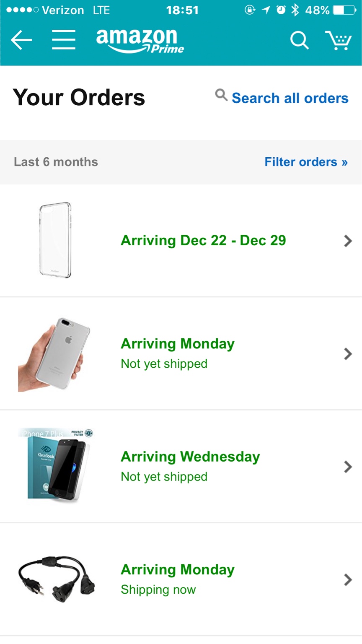The width and height of the screenshot is (362, 644).
Task: Open the shopping cart
Action: [x=338, y=41]
